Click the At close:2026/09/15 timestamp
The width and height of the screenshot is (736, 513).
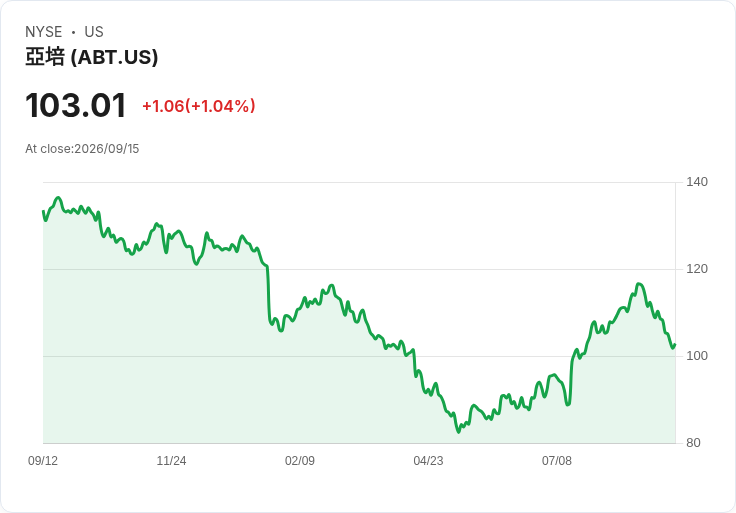[82, 149]
